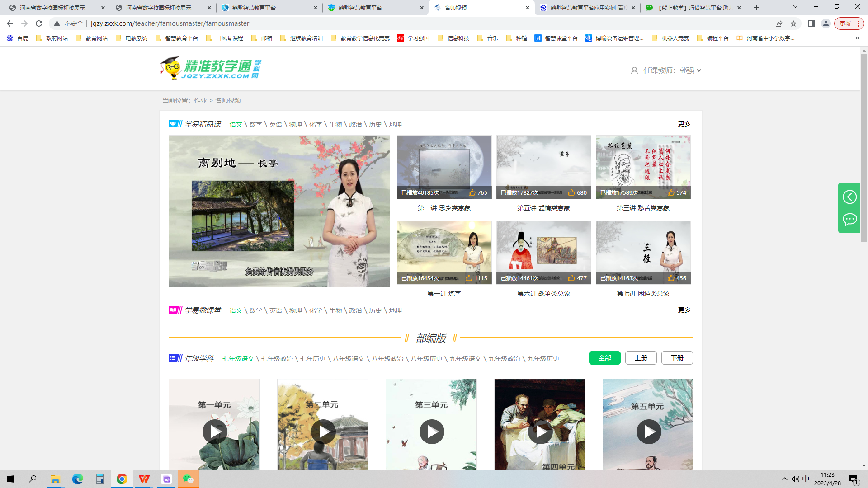Select the 全部 filter button
868x488 pixels.
(x=604, y=358)
